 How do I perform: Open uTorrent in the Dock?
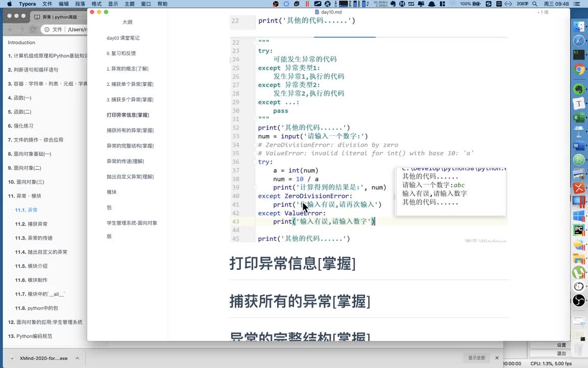(579, 272)
